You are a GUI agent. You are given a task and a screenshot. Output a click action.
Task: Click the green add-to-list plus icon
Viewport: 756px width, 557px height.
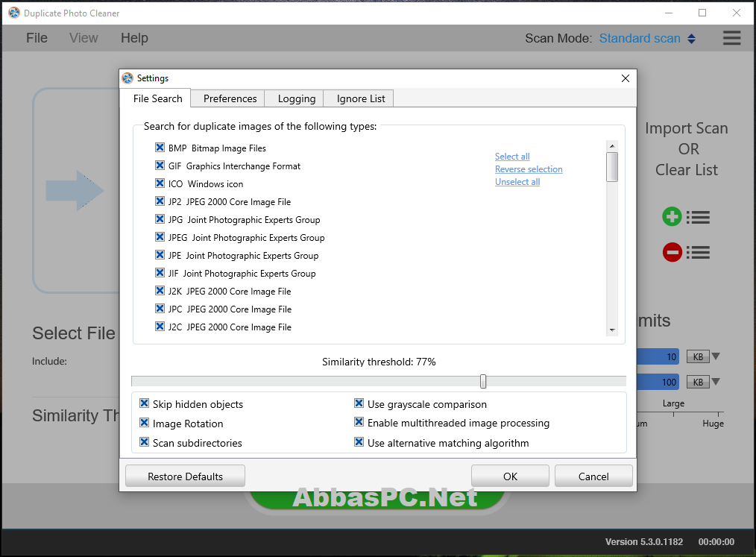click(x=672, y=217)
